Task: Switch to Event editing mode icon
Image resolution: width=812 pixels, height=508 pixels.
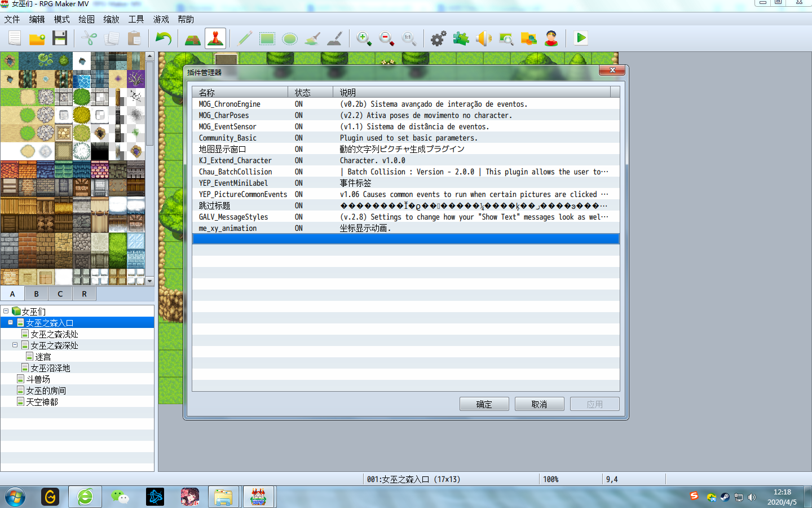Action: click(x=215, y=38)
